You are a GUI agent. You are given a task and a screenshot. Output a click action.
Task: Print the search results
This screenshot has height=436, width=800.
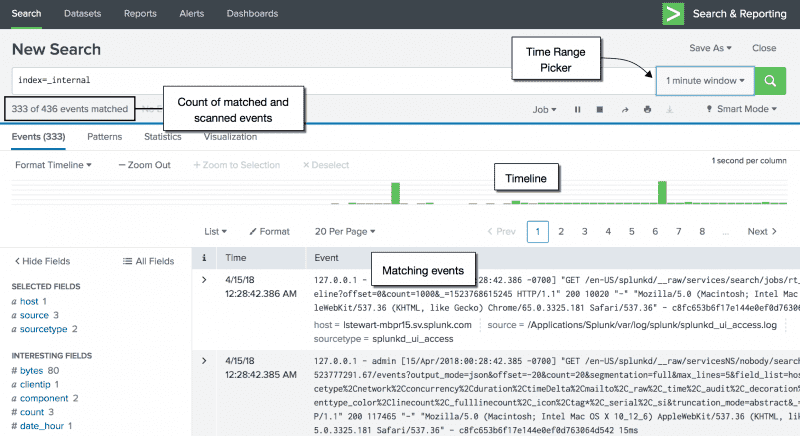coord(647,110)
